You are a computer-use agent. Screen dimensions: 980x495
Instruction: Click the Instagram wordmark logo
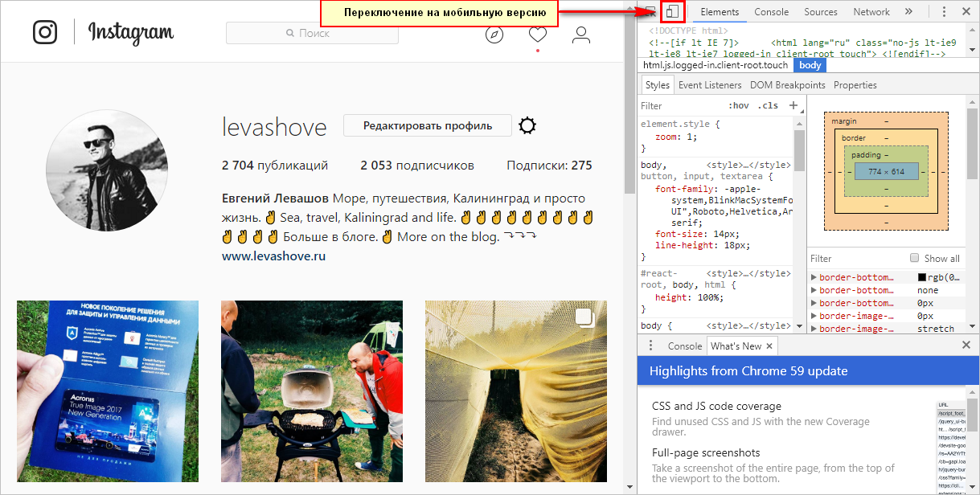[130, 32]
